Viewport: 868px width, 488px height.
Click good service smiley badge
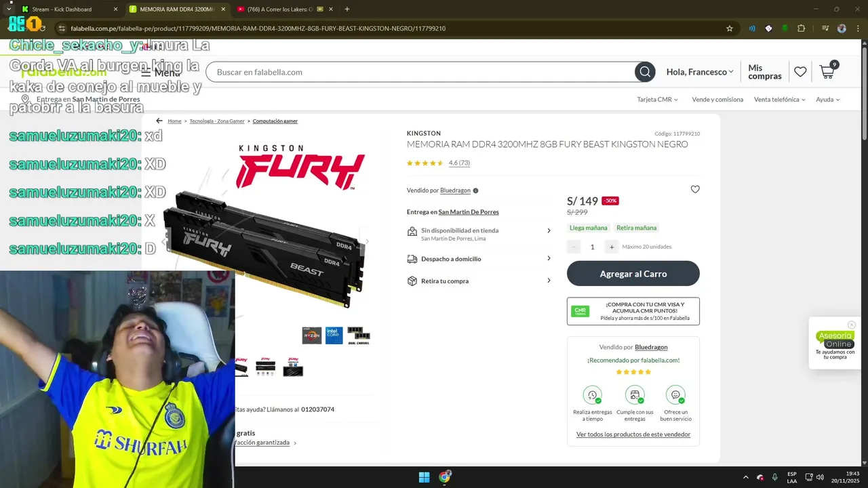pos(675,395)
